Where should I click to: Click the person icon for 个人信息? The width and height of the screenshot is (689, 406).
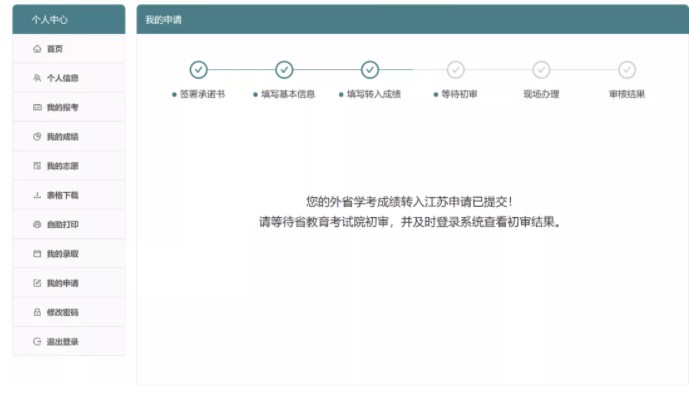coord(37,78)
